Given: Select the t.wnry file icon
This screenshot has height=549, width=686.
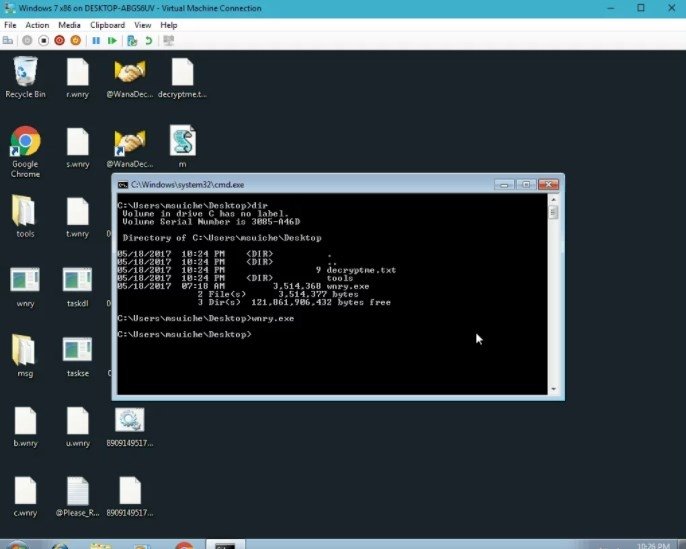Looking at the screenshot, I should [78, 217].
